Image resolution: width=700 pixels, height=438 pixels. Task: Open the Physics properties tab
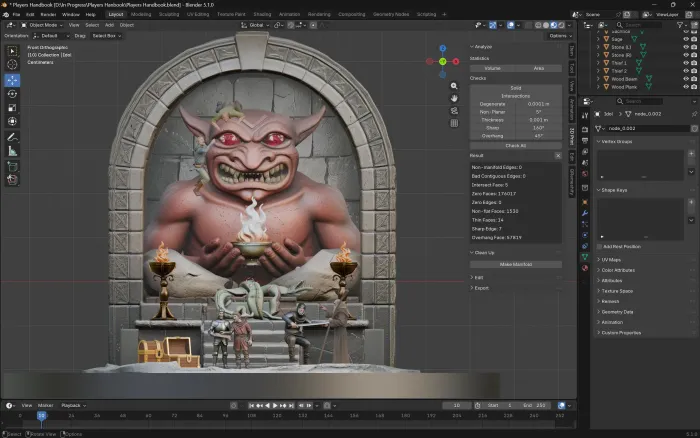585,235
